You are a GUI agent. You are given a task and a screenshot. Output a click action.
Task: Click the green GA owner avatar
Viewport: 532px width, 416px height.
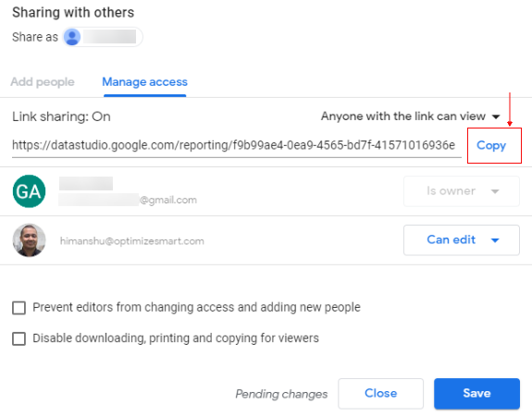coord(29,191)
